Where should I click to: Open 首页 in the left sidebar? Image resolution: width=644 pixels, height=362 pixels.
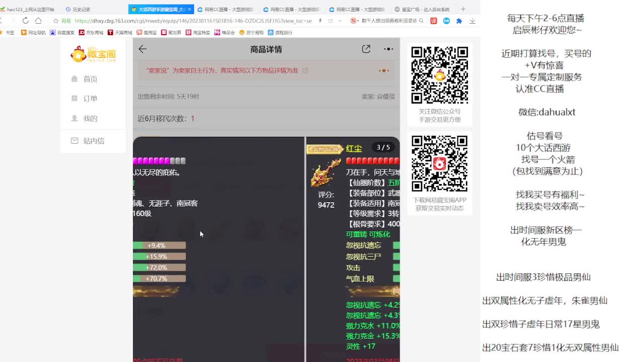(85, 79)
